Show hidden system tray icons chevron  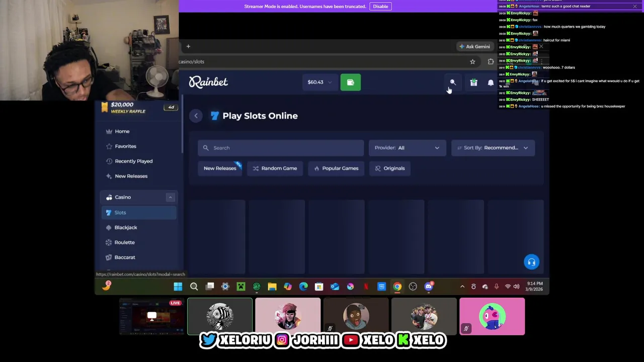point(462,287)
